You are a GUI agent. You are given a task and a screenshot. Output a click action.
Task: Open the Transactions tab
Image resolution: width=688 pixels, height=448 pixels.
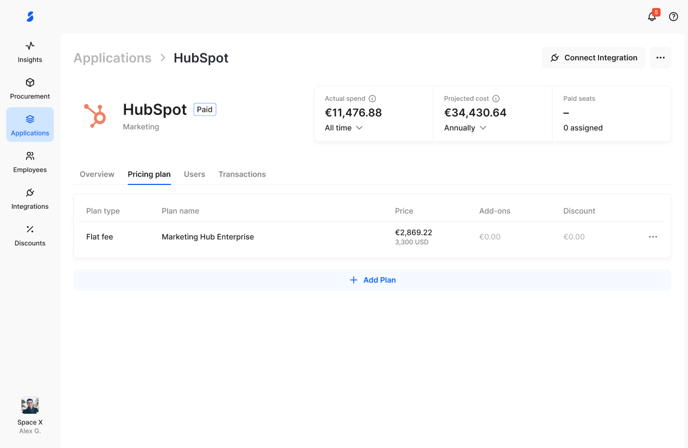pos(242,174)
